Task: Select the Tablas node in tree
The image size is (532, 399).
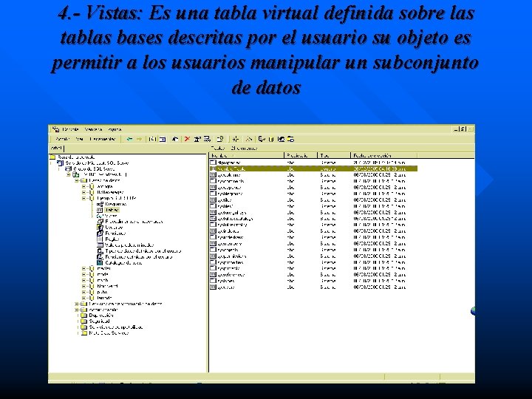Action: pyautogui.click(x=112, y=210)
